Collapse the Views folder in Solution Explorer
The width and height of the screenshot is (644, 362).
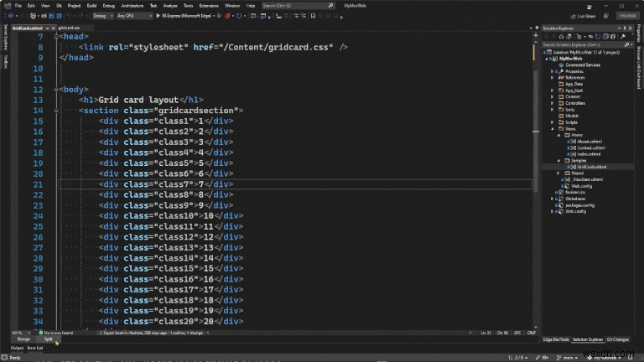553,129
